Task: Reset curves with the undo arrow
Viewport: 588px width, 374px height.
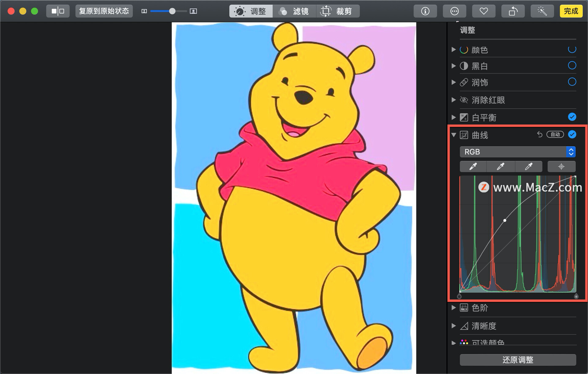Action: click(x=540, y=134)
